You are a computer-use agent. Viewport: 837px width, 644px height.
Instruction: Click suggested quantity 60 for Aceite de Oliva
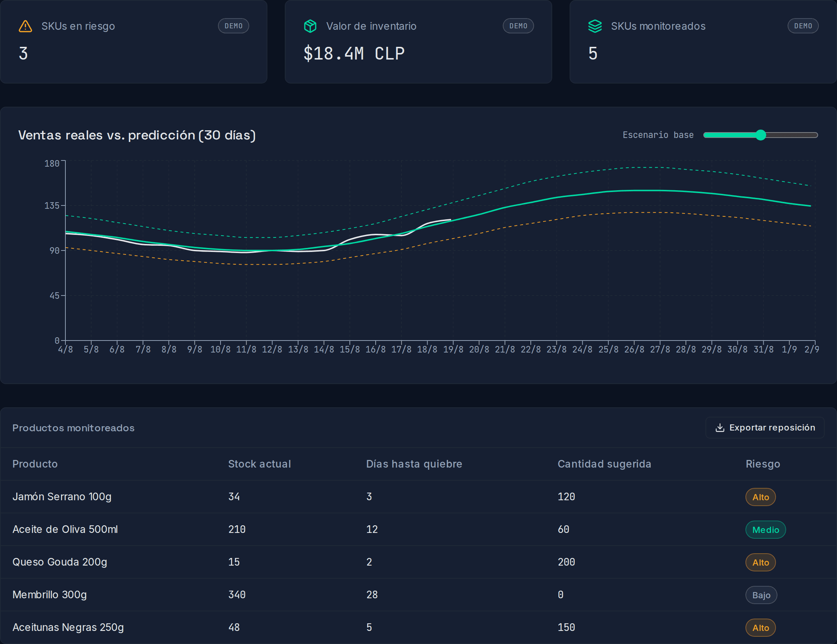[563, 529]
